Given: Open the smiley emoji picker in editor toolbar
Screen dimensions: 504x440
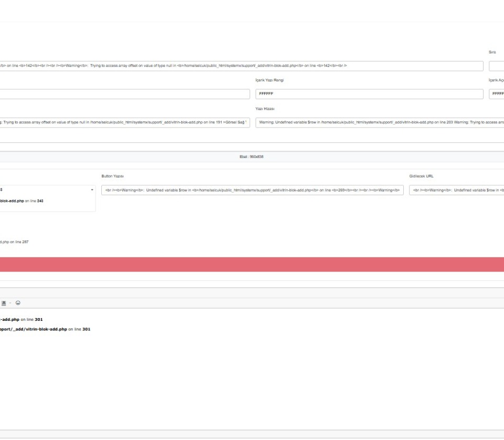Looking at the screenshot, I should pyautogui.click(x=18, y=303).
